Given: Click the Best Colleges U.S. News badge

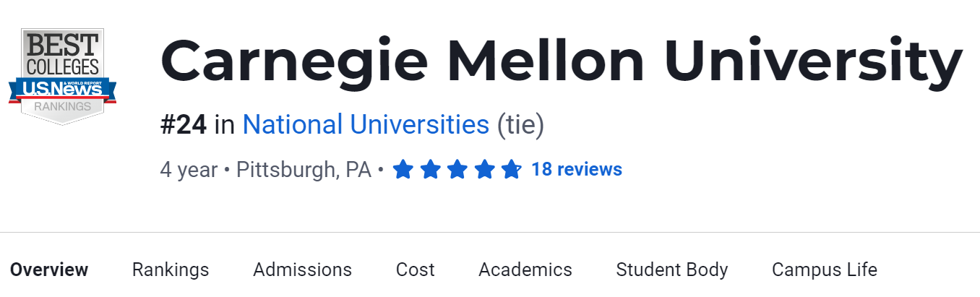Looking at the screenshot, I should 62,76.
